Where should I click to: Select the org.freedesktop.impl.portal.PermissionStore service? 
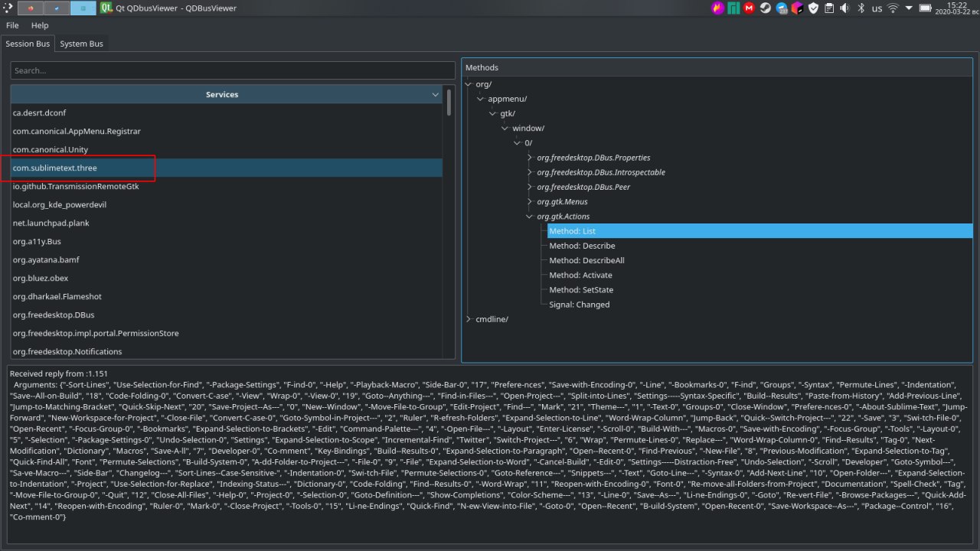coord(227,333)
